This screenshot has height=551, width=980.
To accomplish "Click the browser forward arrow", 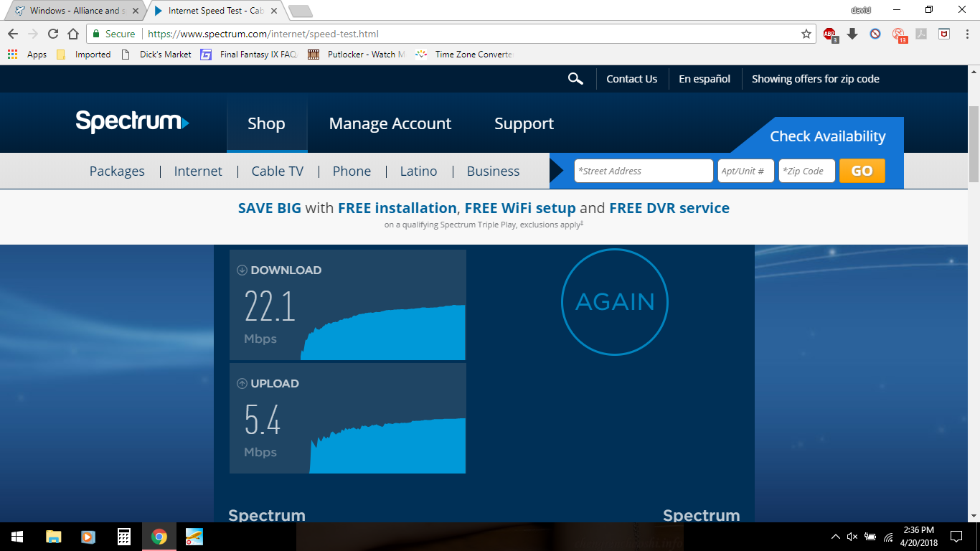I will click(33, 34).
